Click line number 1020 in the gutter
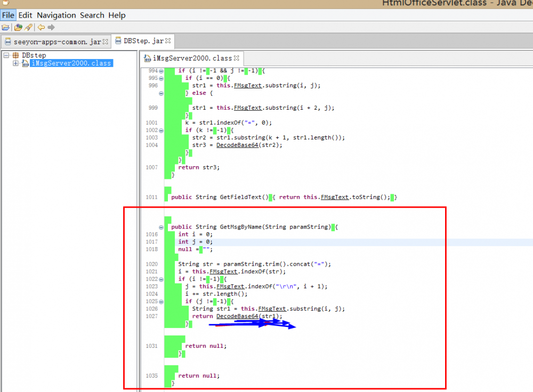The height and width of the screenshot is (392, 533). (151, 264)
